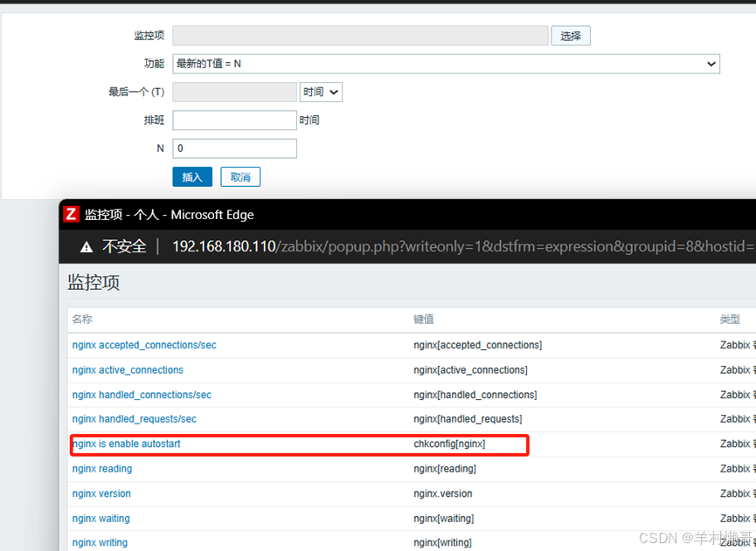Click the key value nginx[active_connections]
This screenshot has width=756, height=551.
pos(470,370)
